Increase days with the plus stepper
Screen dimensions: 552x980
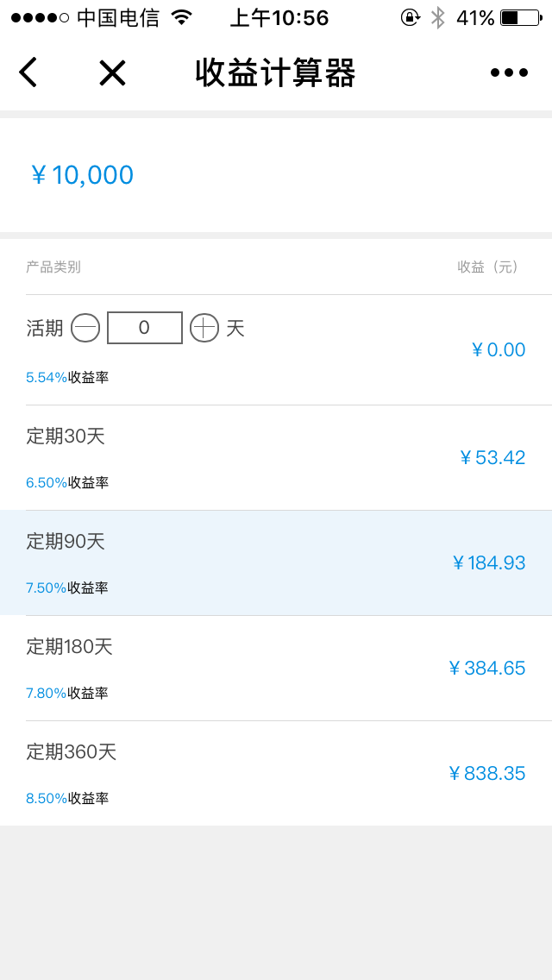coord(204,328)
